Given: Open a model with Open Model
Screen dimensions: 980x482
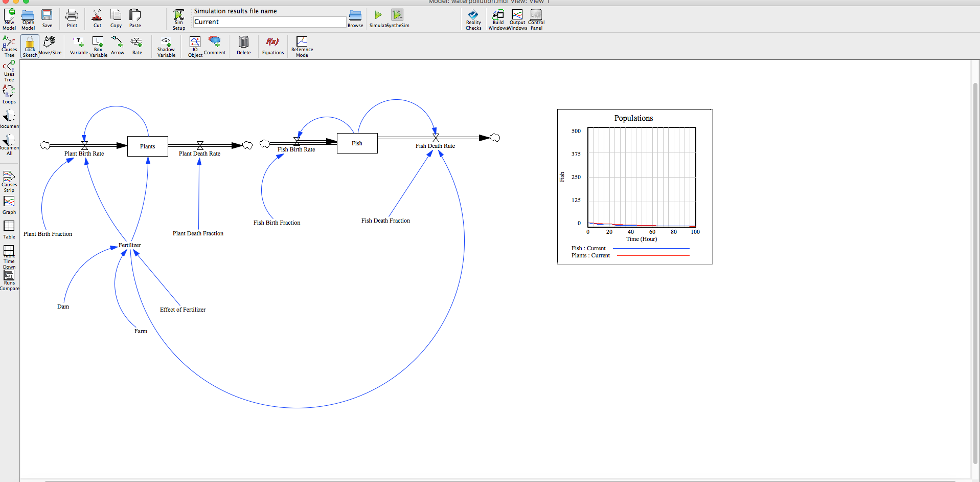Looking at the screenshot, I should [x=28, y=19].
